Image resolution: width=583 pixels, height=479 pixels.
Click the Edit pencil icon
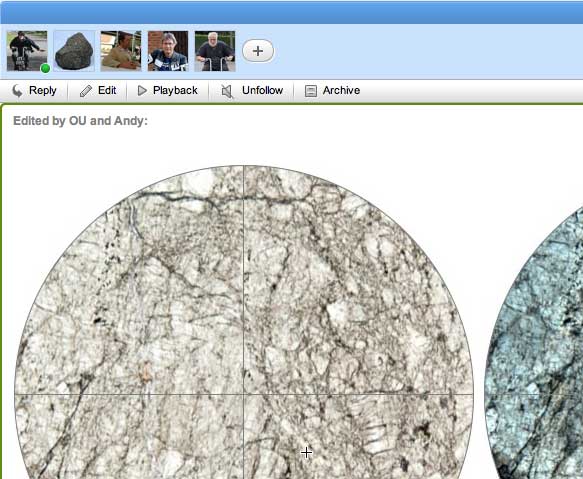click(x=86, y=91)
